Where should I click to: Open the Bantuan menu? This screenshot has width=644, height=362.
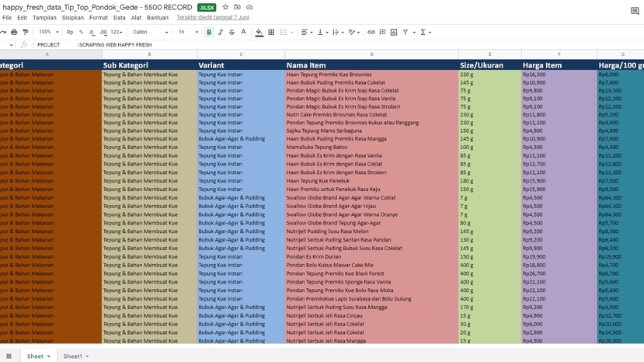coord(158,18)
